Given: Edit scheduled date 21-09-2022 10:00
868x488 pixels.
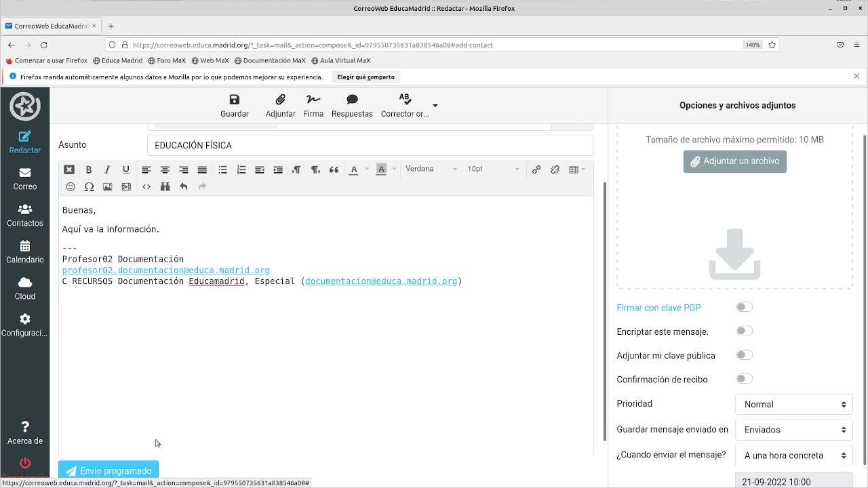Looking at the screenshot, I should [x=793, y=481].
